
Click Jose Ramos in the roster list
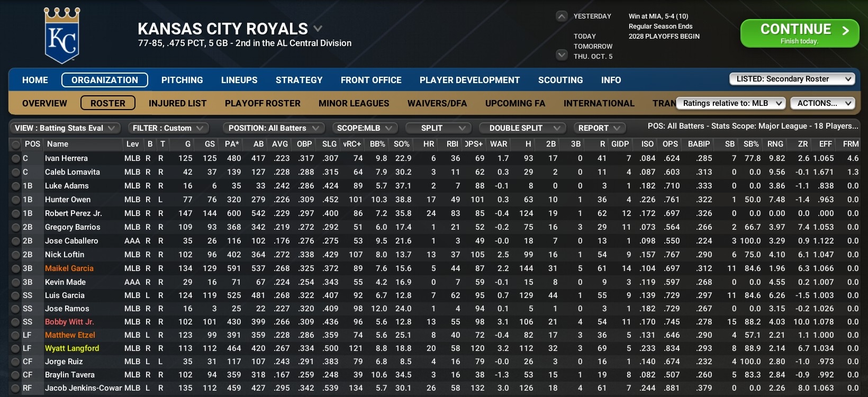pos(67,309)
